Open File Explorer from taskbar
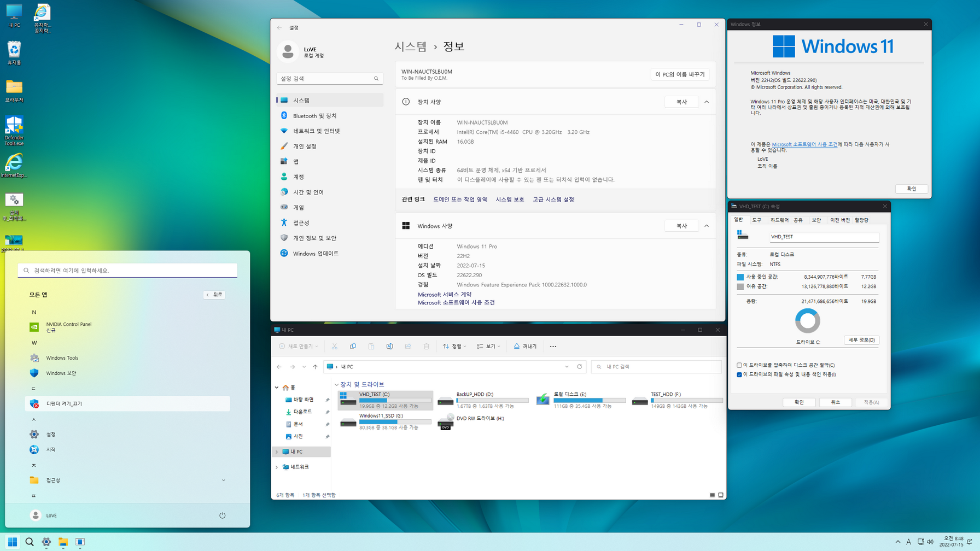Image resolution: width=980 pixels, height=551 pixels. [63, 542]
